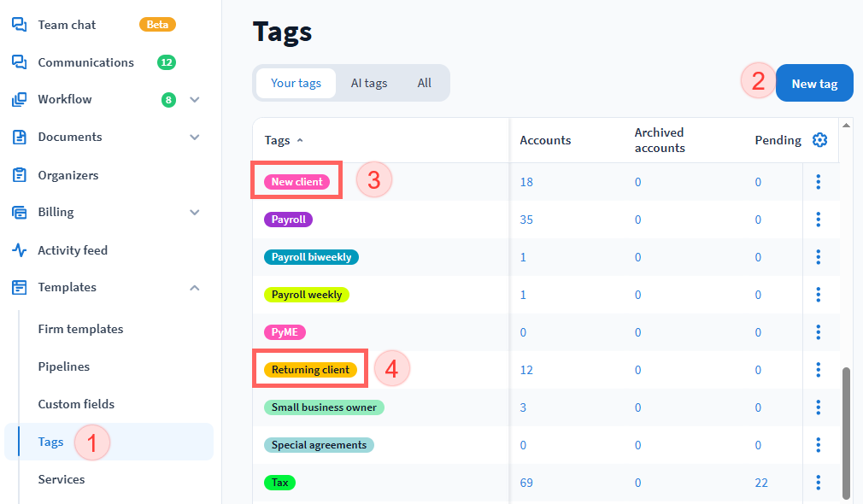The width and height of the screenshot is (863, 504).
Task: Sort by the Tags column header
Action: coord(278,140)
